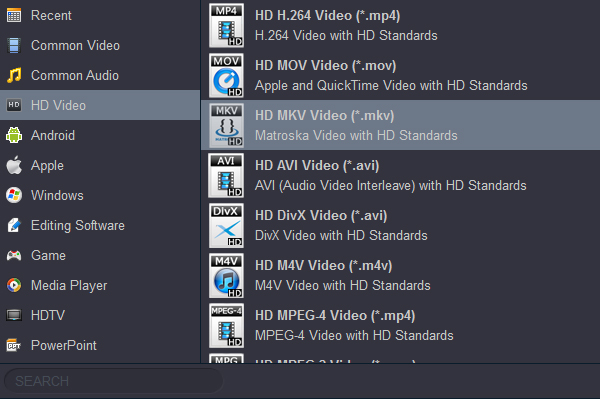Image resolution: width=600 pixels, height=399 pixels.
Task: Click the MOV QuickTime format icon
Action: [226, 75]
